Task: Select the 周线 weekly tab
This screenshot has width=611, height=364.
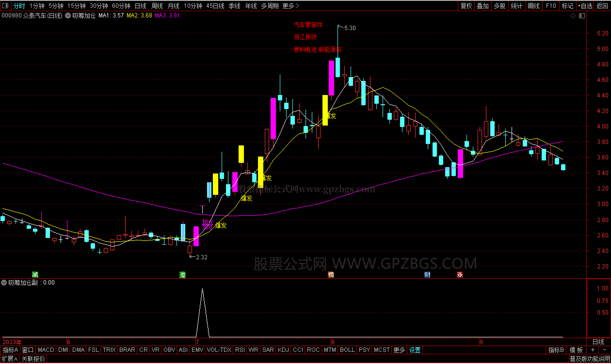Action: click(157, 6)
